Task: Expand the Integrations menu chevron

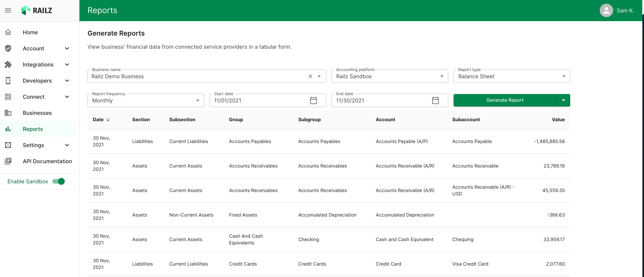Action: pyautogui.click(x=67, y=64)
